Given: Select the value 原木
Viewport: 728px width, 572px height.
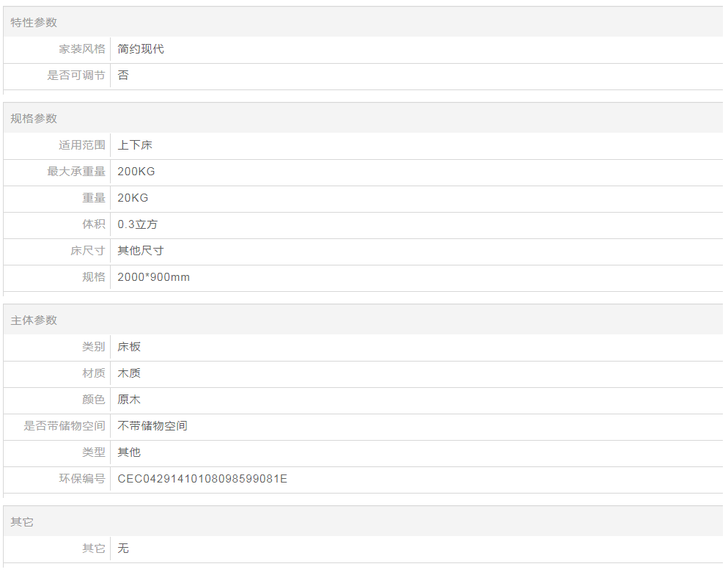Looking at the screenshot, I should pos(129,400).
